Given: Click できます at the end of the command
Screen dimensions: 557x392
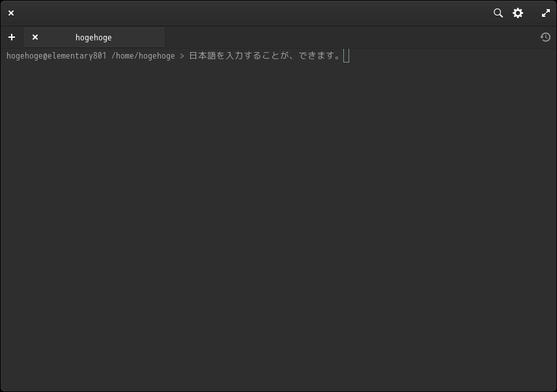Looking at the screenshot, I should tap(318, 56).
